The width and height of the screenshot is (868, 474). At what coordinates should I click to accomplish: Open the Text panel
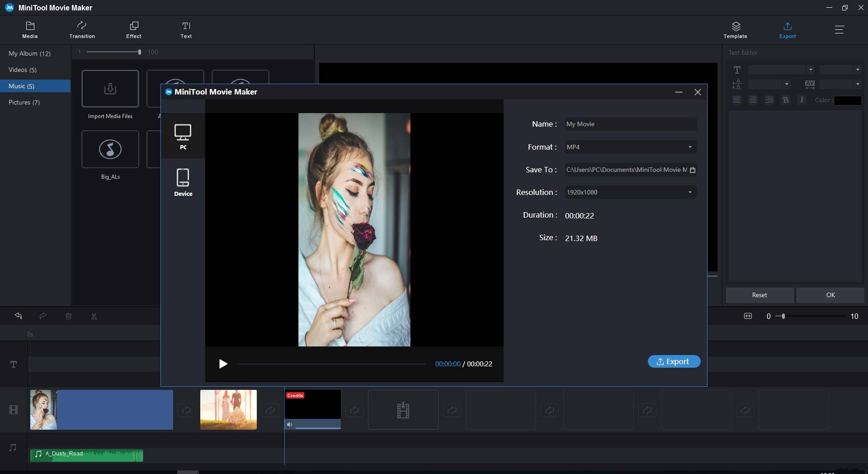point(186,29)
